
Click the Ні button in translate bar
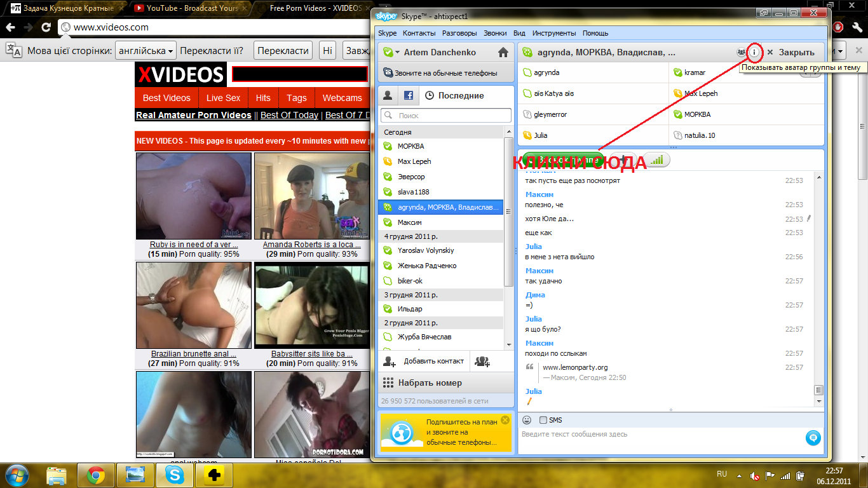click(x=327, y=51)
